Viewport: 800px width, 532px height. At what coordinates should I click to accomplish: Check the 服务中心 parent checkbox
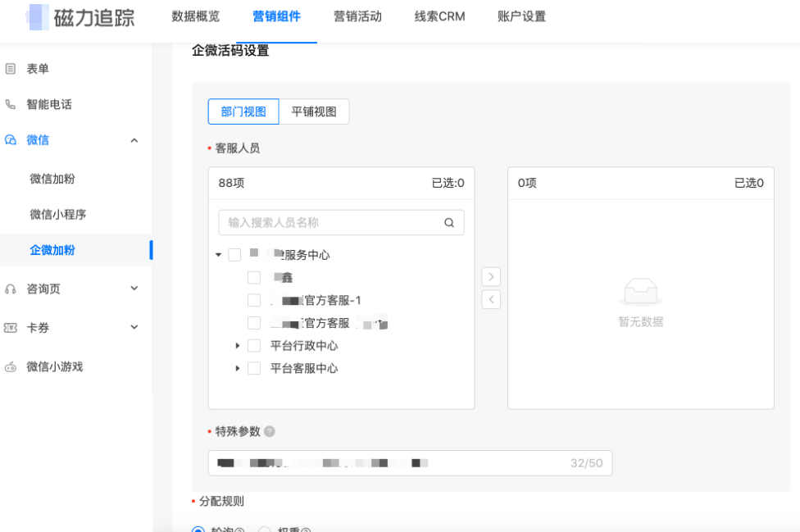pyautogui.click(x=236, y=254)
